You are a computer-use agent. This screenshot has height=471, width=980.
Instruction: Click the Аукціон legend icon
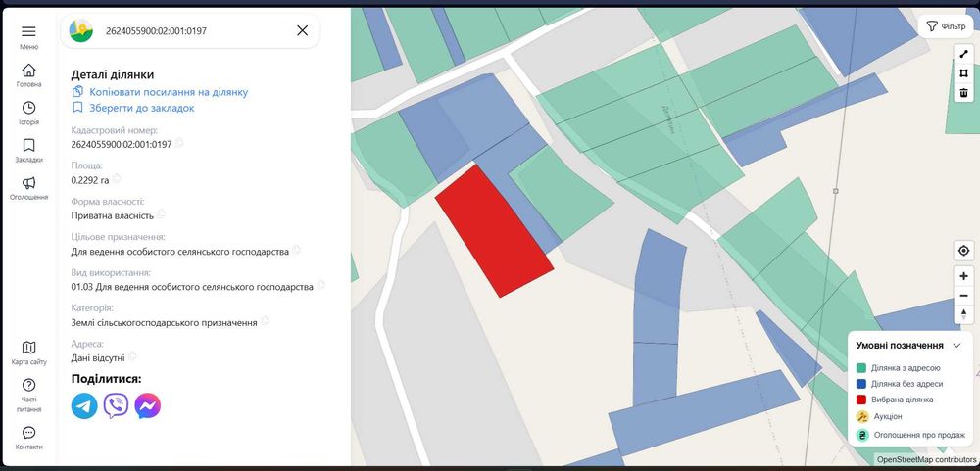click(x=862, y=417)
